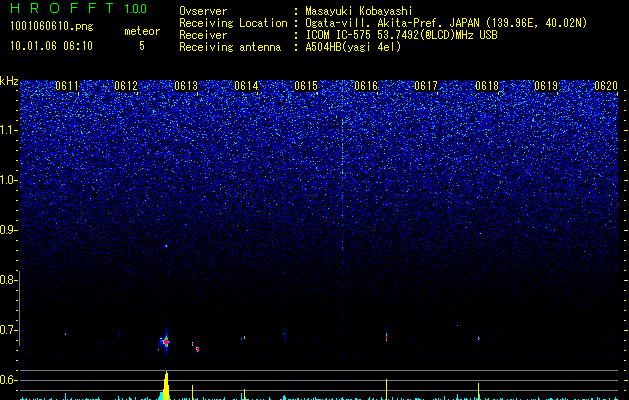629x400 pixels.
Task: Click the 0614 time marker
Action: (246, 86)
